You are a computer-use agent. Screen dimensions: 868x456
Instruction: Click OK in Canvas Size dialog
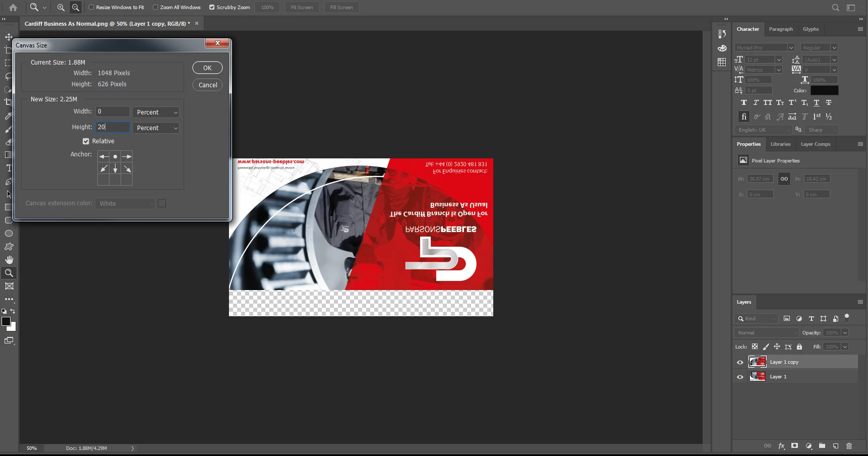[207, 68]
